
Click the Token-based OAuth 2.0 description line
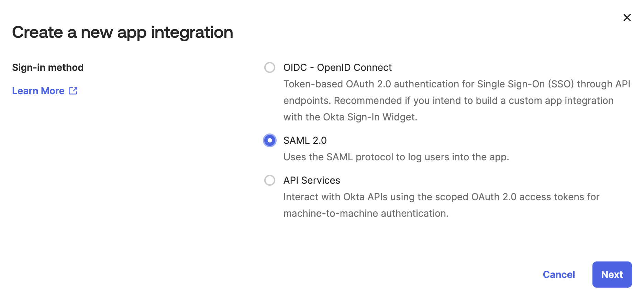click(x=456, y=84)
